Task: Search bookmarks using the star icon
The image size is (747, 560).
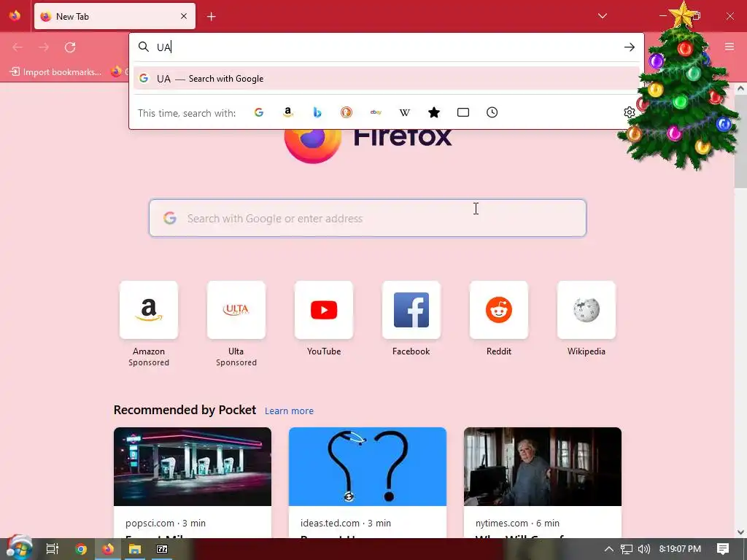Action: click(x=434, y=112)
